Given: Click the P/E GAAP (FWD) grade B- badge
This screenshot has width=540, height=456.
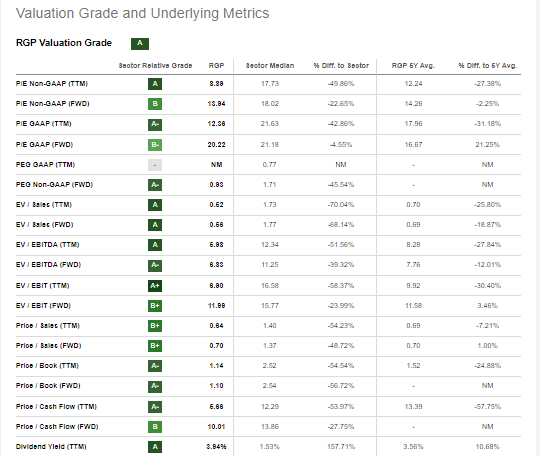Looking at the screenshot, I should point(155,145).
